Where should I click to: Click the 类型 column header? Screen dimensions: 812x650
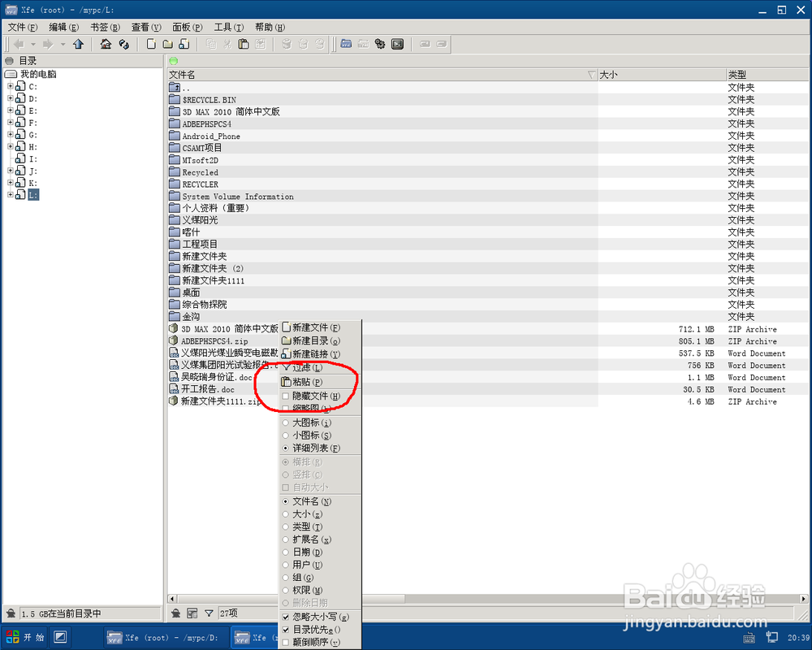(x=767, y=75)
